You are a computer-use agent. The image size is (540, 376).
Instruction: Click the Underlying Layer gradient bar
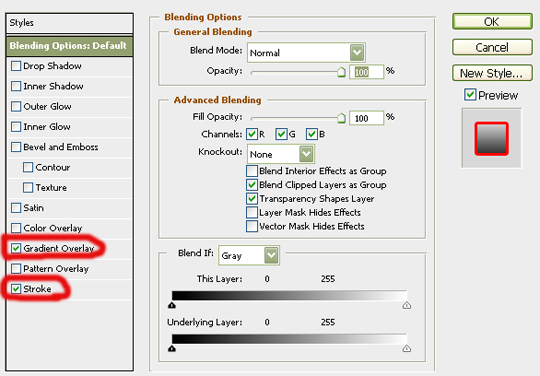pyautogui.click(x=289, y=339)
